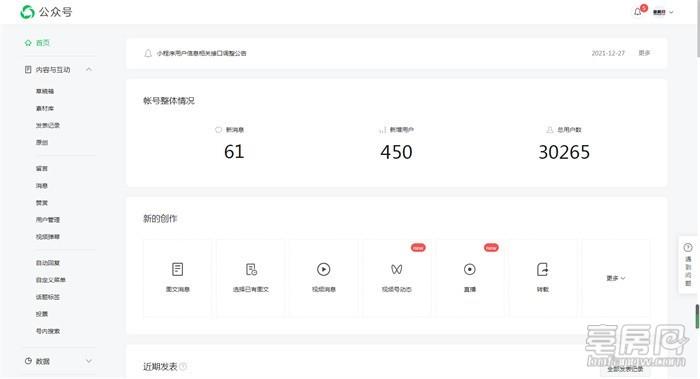
Task: Open the notification bell in the header
Action: click(638, 12)
